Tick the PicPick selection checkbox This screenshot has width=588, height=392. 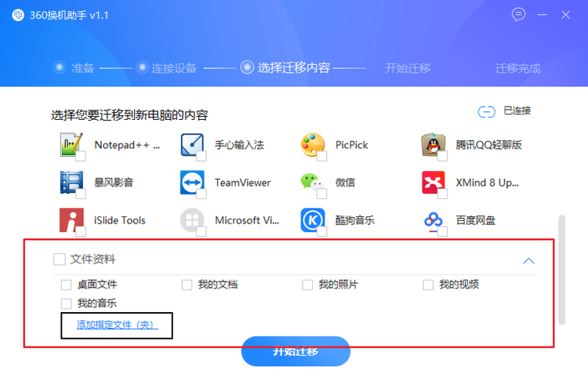point(321,156)
